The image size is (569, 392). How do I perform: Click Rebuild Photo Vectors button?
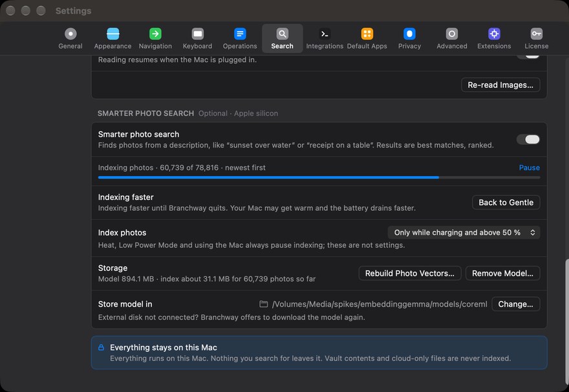410,273
